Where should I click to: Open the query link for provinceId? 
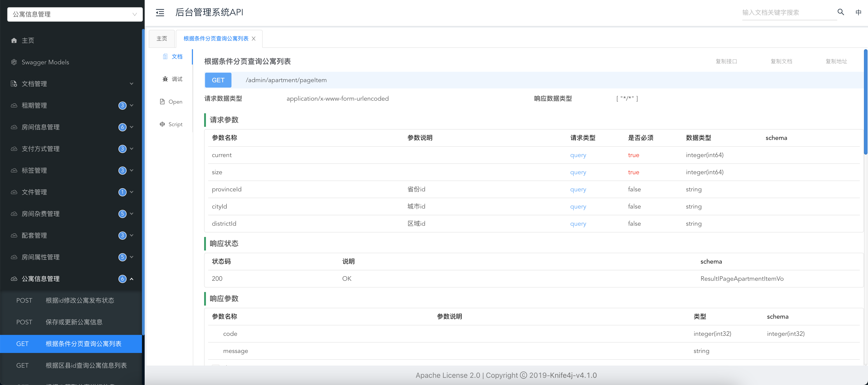click(x=578, y=189)
